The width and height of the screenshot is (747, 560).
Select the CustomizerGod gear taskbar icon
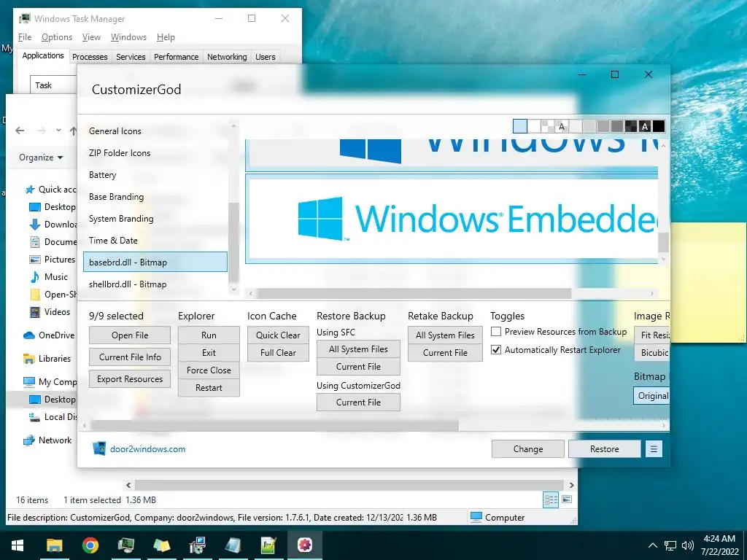pyautogui.click(x=304, y=545)
